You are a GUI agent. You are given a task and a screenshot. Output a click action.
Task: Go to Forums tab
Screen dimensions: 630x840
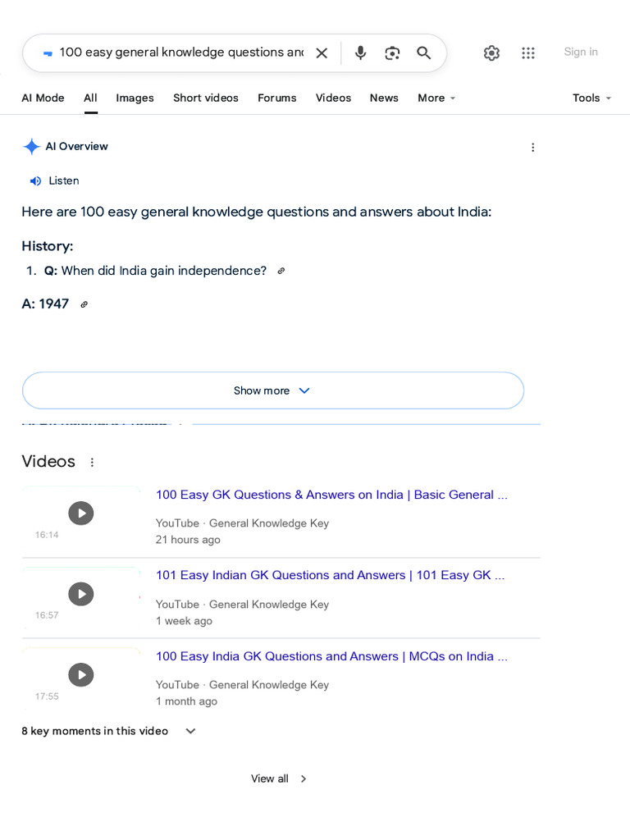point(277,98)
